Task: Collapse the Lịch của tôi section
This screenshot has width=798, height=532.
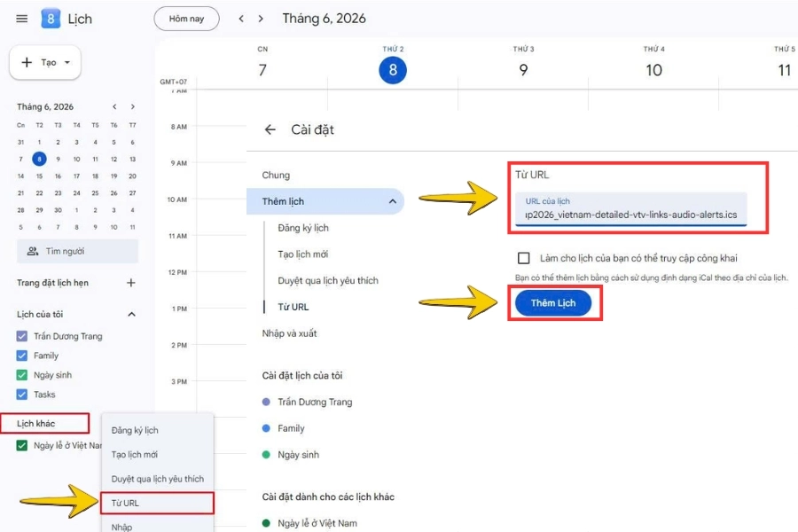Action: [x=131, y=314]
